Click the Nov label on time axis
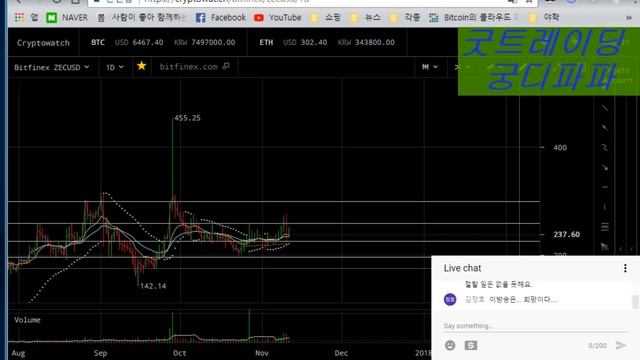This screenshot has width=640, height=360. 262,353
